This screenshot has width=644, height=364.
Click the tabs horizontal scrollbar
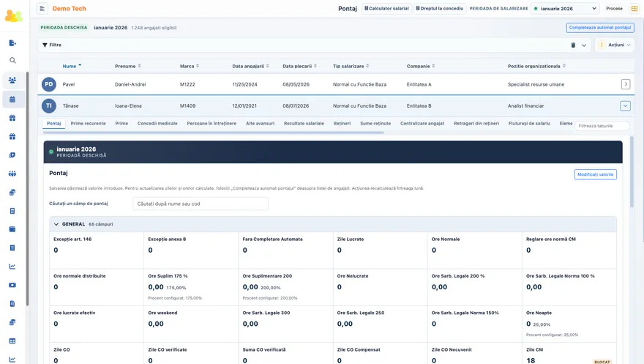click(213, 133)
